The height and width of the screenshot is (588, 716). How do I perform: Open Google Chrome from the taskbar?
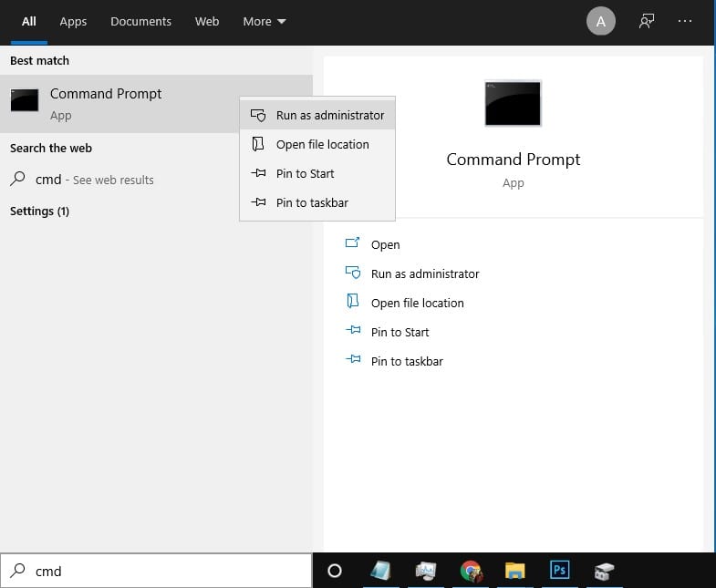[x=471, y=571]
